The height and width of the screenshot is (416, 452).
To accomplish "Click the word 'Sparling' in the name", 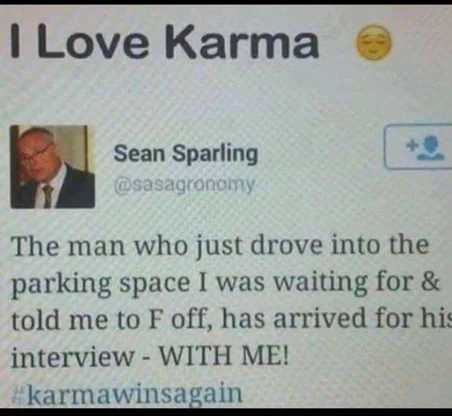I will 215,155.
